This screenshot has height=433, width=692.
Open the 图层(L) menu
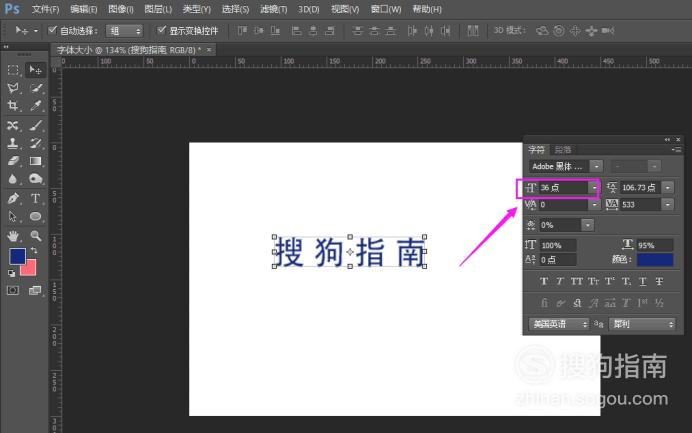[x=158, y=9]
